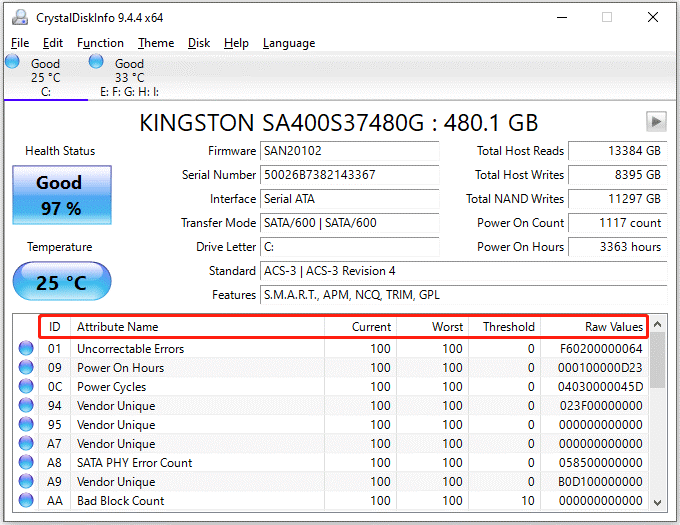This screenshot has width=680, height=525.
Task: Go to next disk with arrow button
Action: (656, 122)
